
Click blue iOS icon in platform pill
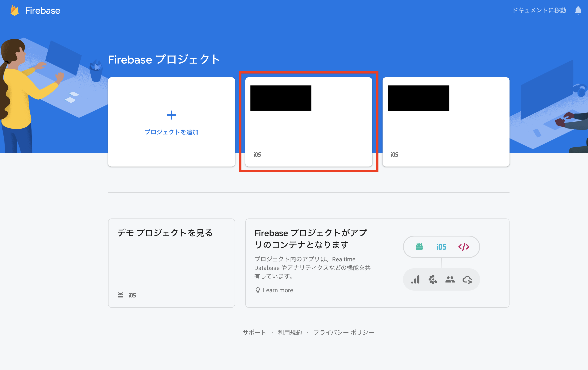[x=441, y=247]
